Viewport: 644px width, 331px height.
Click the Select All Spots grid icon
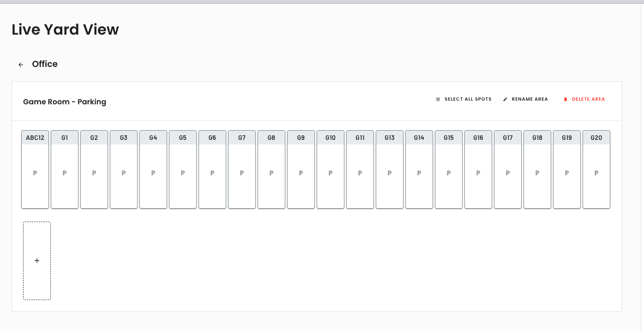pyautogui.click(x=438, y=99)
